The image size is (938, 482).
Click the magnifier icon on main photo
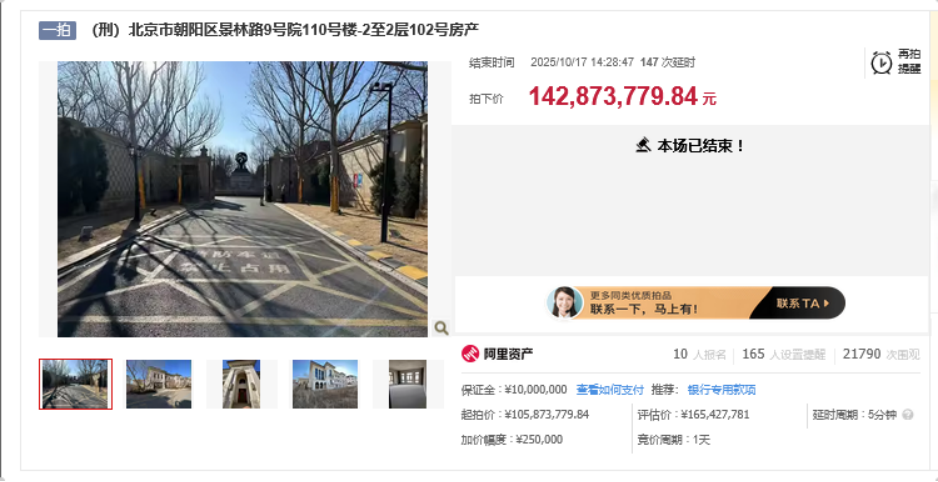point(441,328)
